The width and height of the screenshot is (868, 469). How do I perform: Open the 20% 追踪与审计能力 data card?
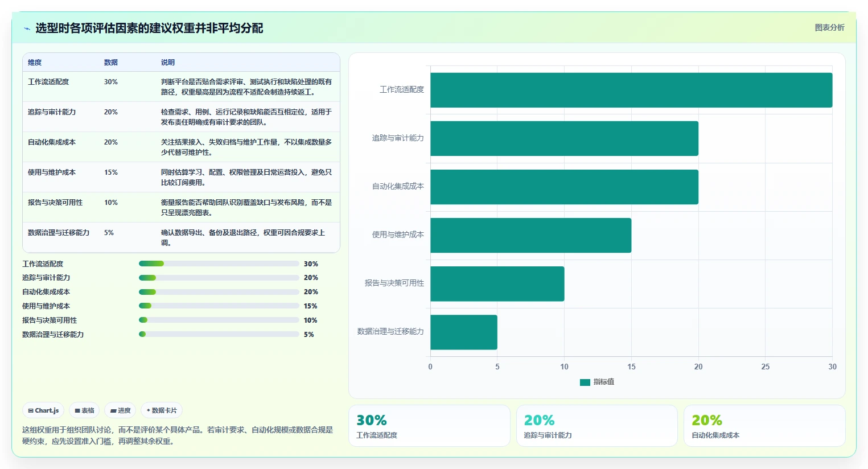[597, 426]
